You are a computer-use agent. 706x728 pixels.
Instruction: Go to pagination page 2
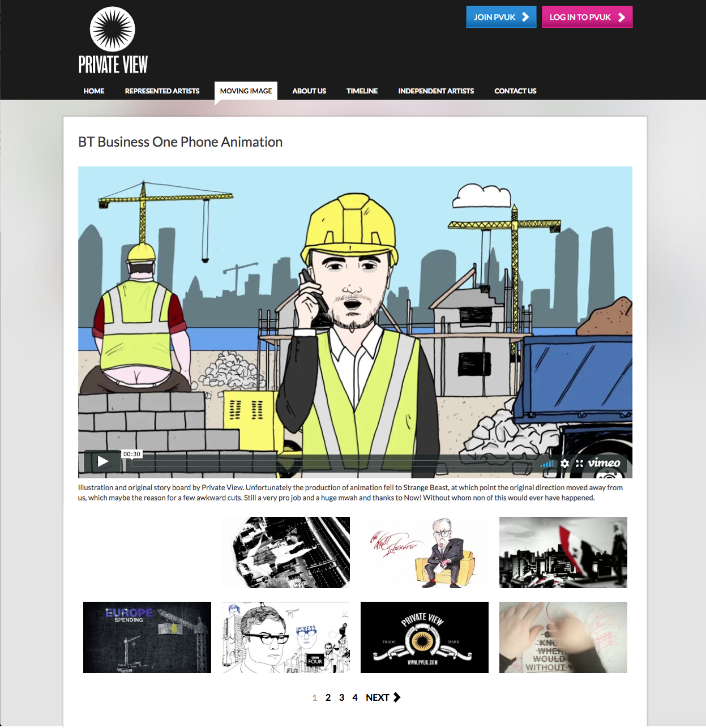[x=328, y=697]
